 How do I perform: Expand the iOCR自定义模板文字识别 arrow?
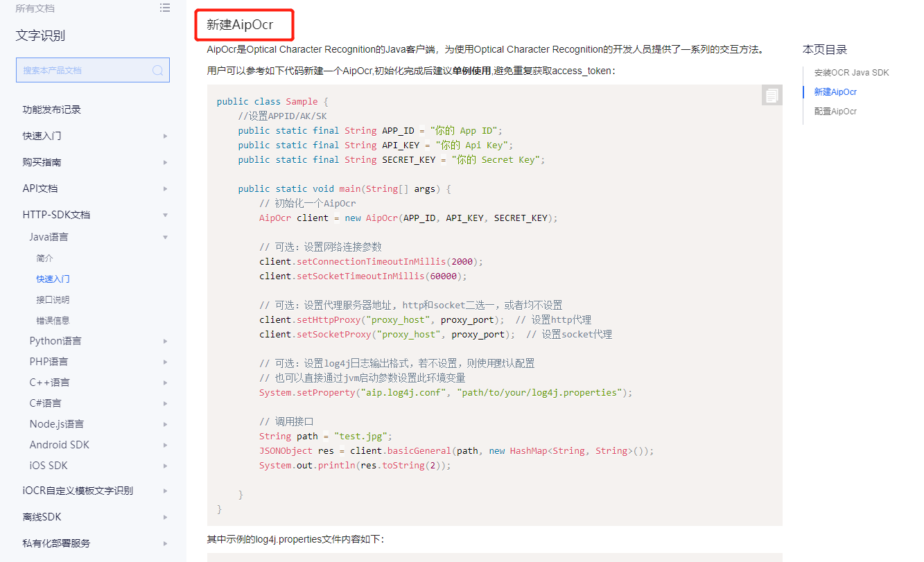click(165, 491)
